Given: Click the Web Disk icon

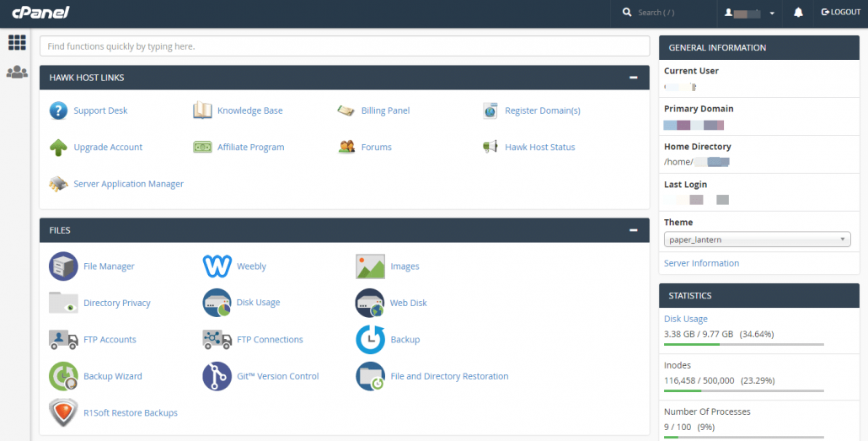Looking at the screenshot, I should [370, 303].
